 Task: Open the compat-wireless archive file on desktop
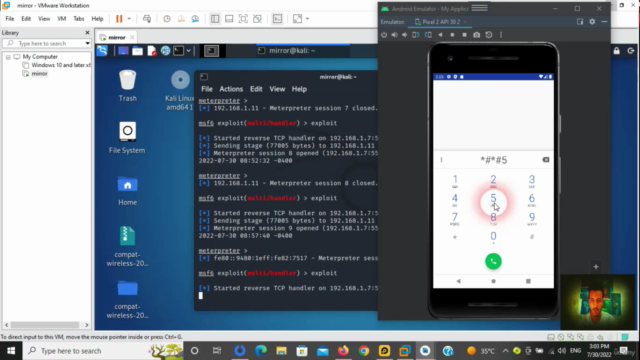tap(127, 246)
